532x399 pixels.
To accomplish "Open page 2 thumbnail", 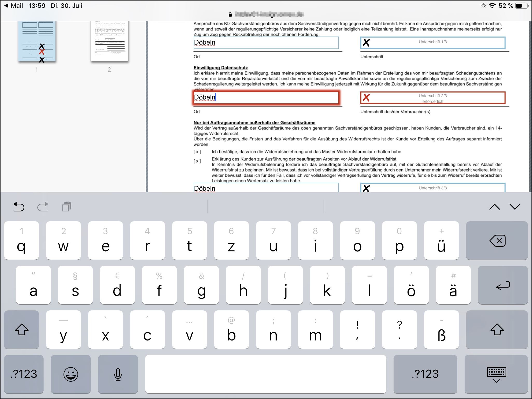I will (x=109, y=41).
